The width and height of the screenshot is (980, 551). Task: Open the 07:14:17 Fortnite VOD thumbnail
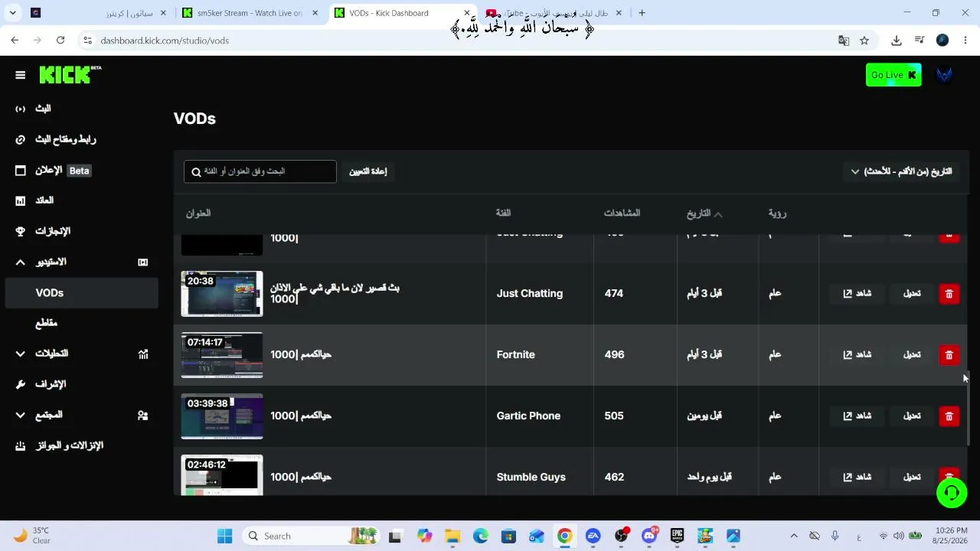click(222, 355)
